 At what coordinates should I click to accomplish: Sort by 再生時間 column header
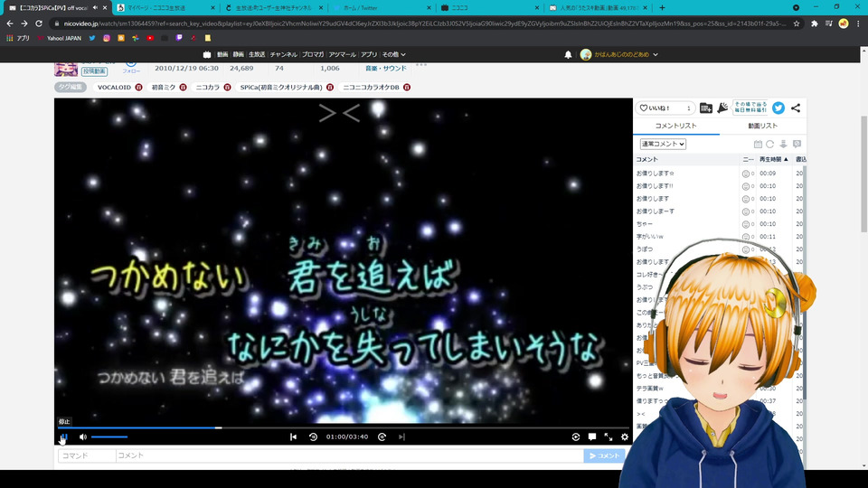pos(773,159)
